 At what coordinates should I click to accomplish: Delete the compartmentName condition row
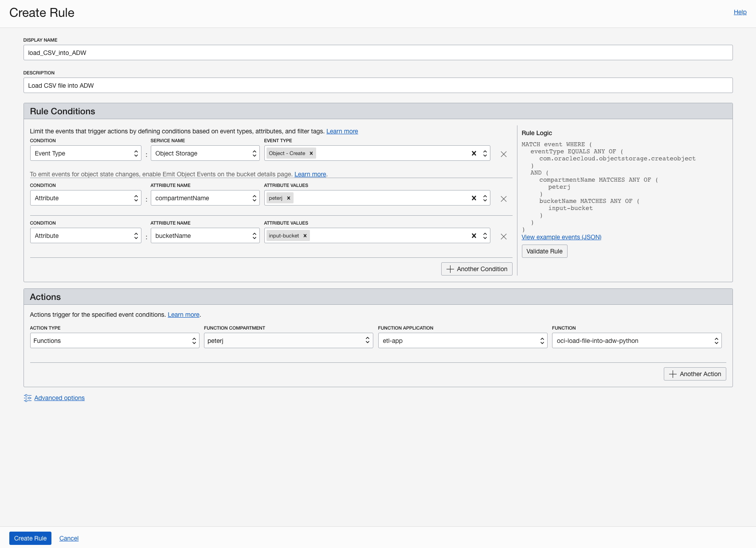(504, 199)
